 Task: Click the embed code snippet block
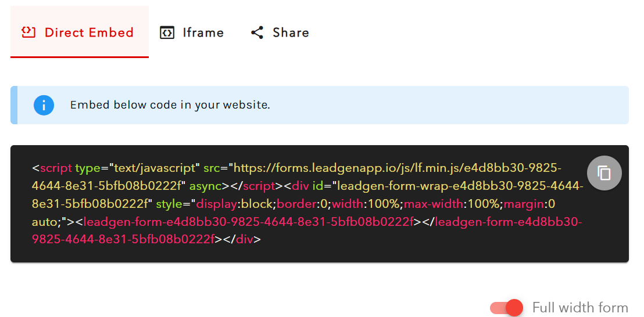tap(320, 204)
